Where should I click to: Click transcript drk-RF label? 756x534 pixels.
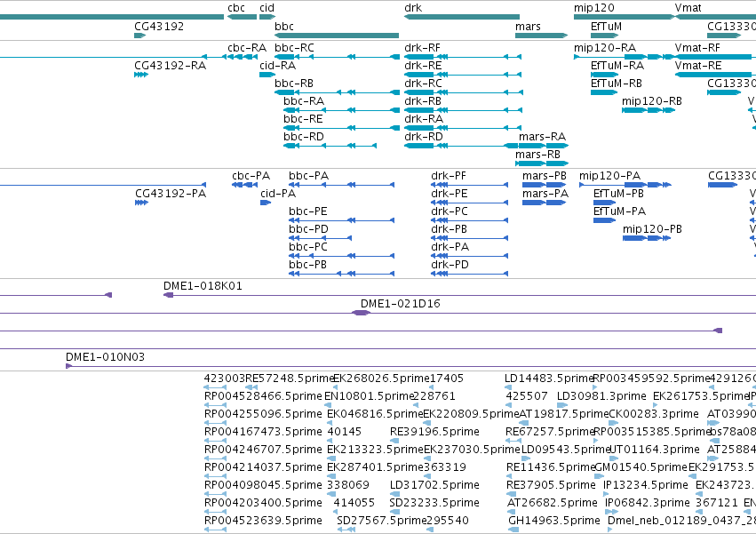click(422, 48)
